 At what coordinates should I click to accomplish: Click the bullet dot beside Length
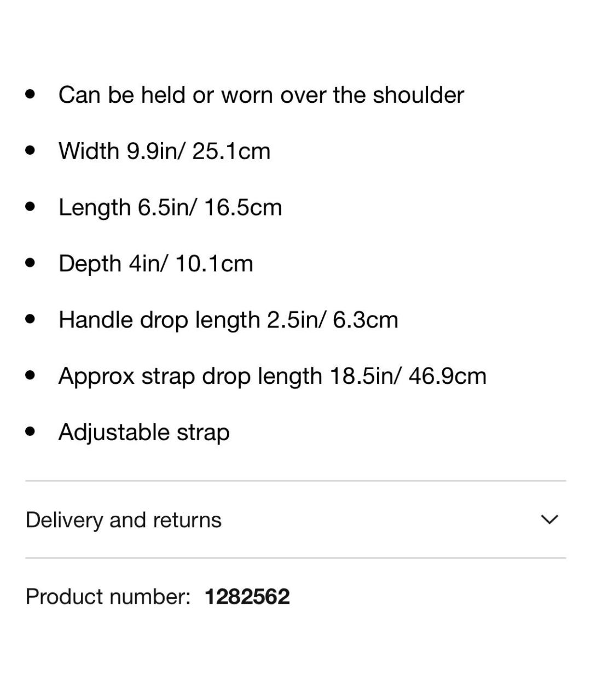(x=31, y=206)
